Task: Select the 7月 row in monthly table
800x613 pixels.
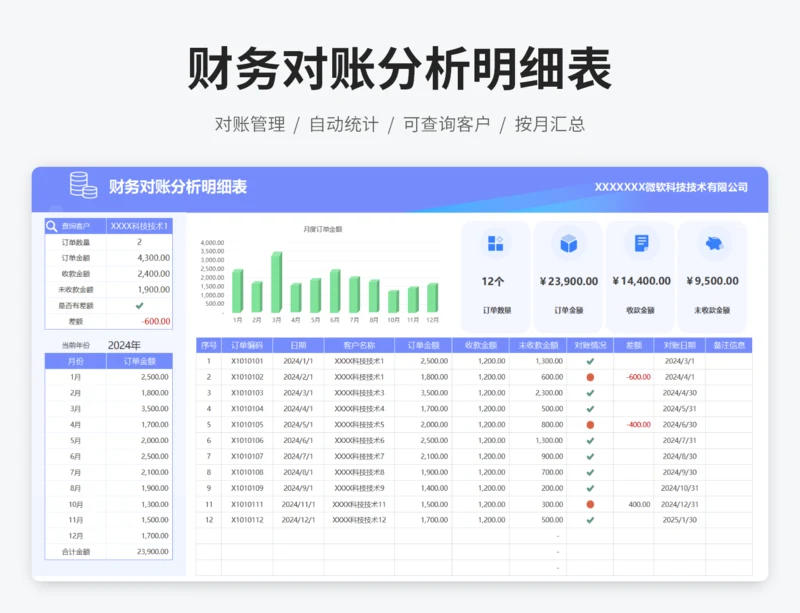Action: tap(109, 472)
